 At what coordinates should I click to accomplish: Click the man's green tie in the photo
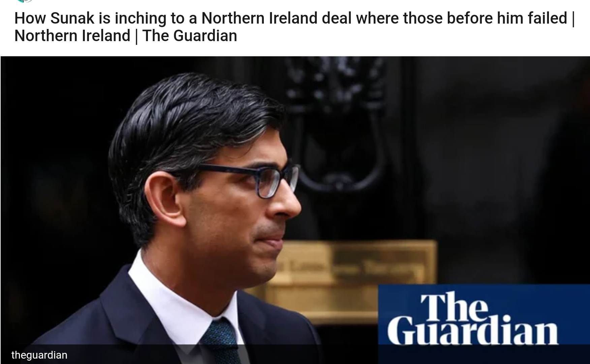click(x=222, y=340)
